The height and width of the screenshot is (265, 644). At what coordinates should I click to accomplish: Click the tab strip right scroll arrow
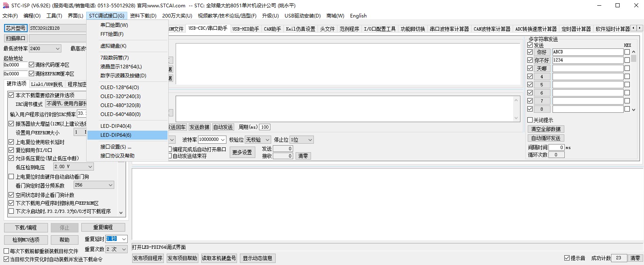pyautogui.click(x=640, y=28)
